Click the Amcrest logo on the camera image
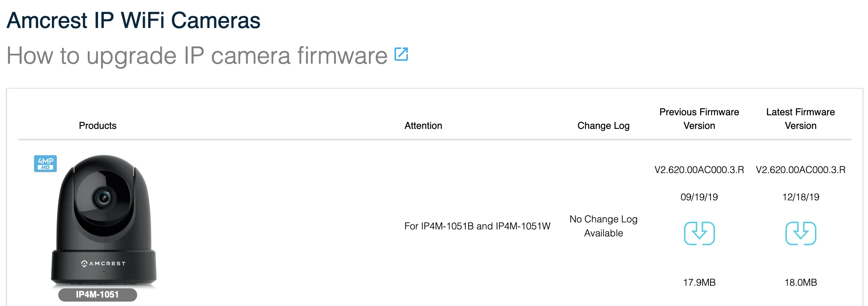The height and width of the screenshot is (306, 868). (104, 263)
